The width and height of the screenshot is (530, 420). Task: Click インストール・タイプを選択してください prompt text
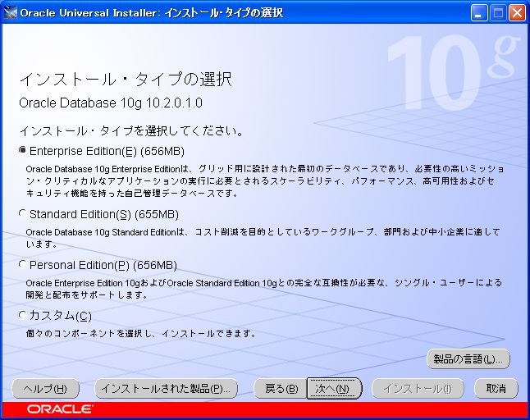(131, 130)
